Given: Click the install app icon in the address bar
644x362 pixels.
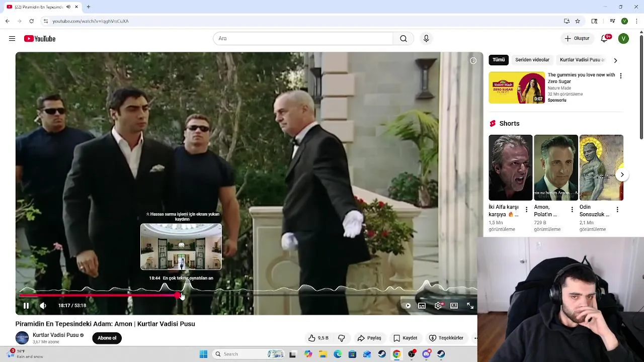Looking at the screenshot, I should coord(567,21).
